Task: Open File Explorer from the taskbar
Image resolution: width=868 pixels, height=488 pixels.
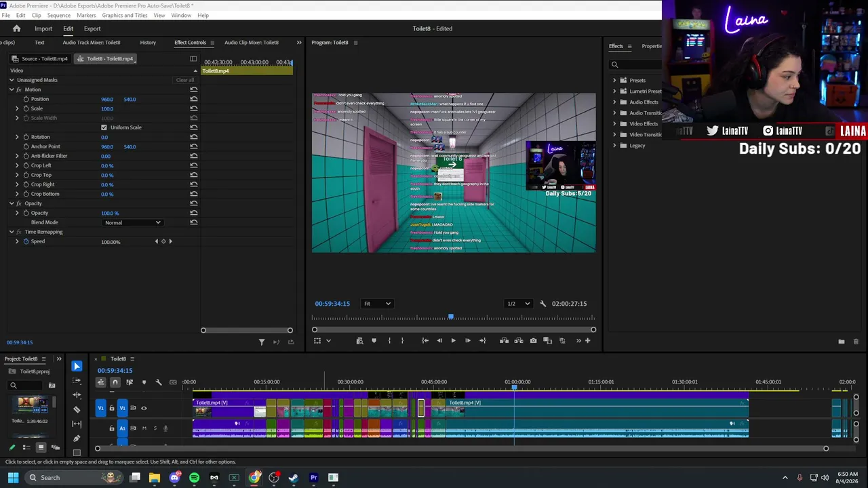Action: point(155,478)
